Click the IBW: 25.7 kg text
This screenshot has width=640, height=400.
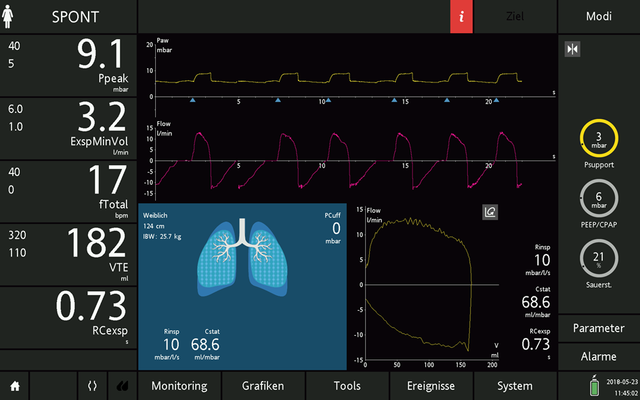tap(162, 236)
